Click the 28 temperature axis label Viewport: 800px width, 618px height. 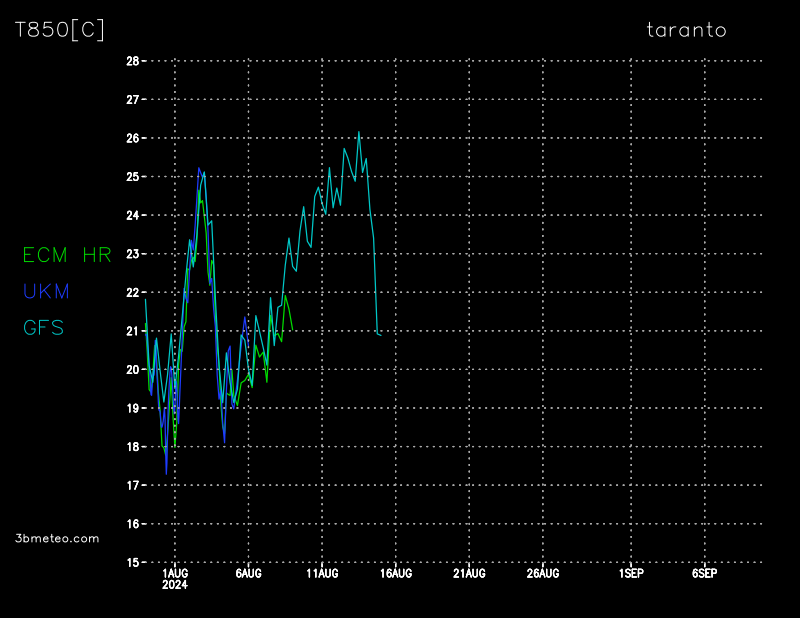click(132, 61)
